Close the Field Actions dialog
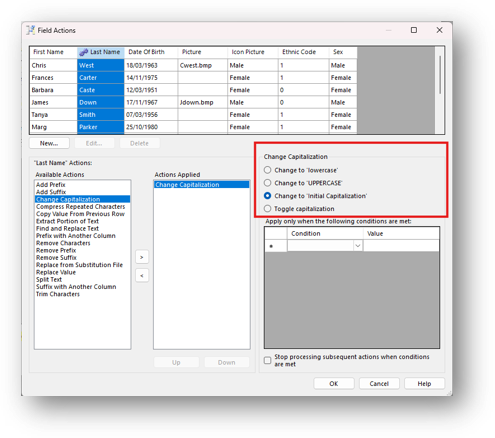The image size is (495, 438). coord(439,30)
